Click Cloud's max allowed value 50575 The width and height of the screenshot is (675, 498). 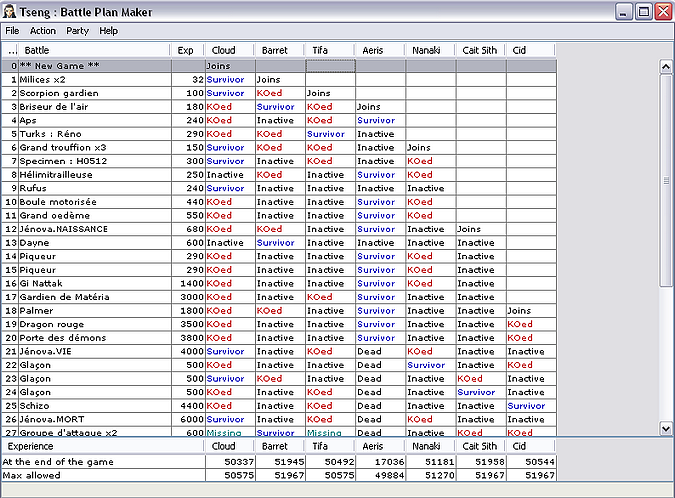[x=230, y=475]
